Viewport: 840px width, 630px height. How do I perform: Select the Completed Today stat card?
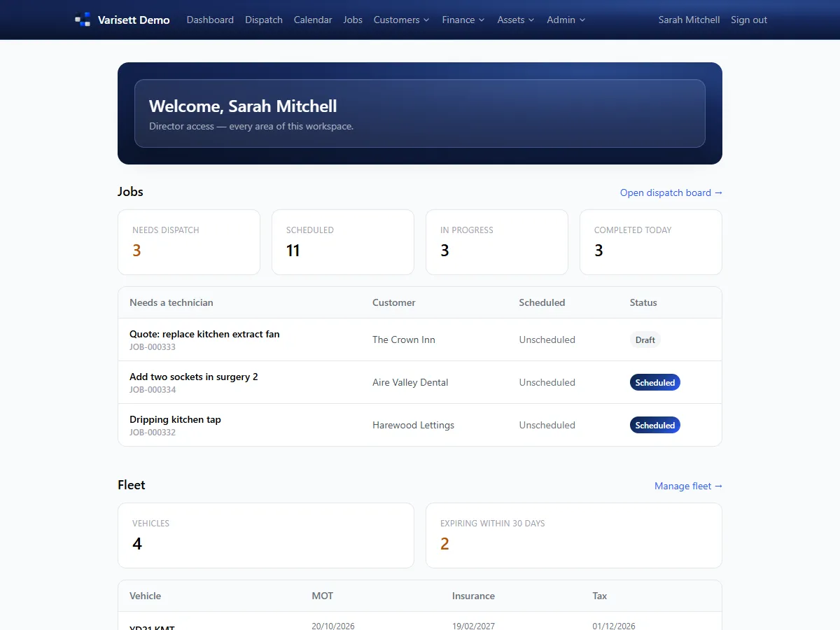[x=651, y=242]
